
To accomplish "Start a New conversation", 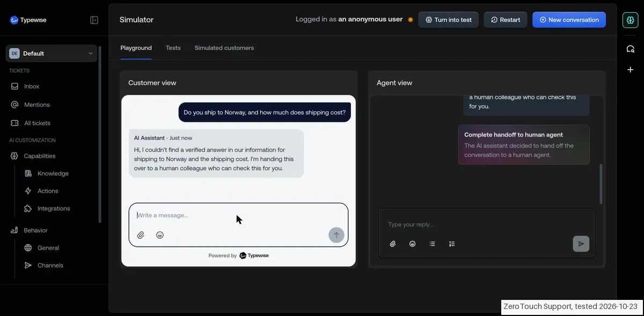I will coord(569,20).
